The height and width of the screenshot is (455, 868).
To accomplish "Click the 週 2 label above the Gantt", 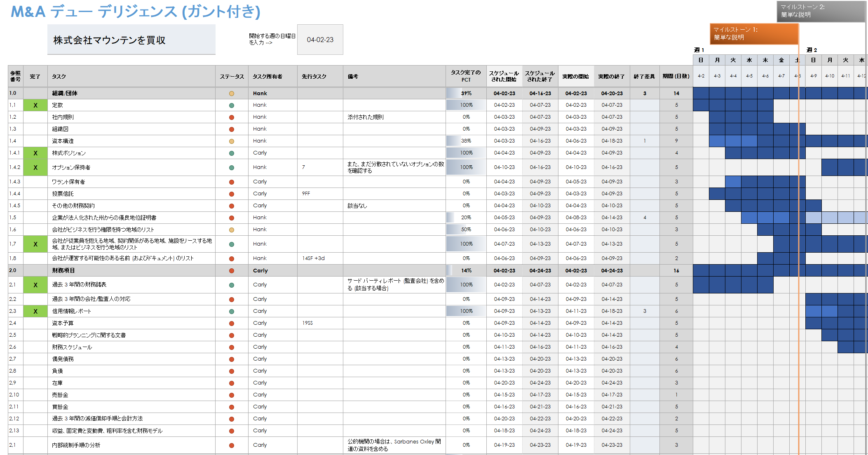I will [x=812, y=50].
